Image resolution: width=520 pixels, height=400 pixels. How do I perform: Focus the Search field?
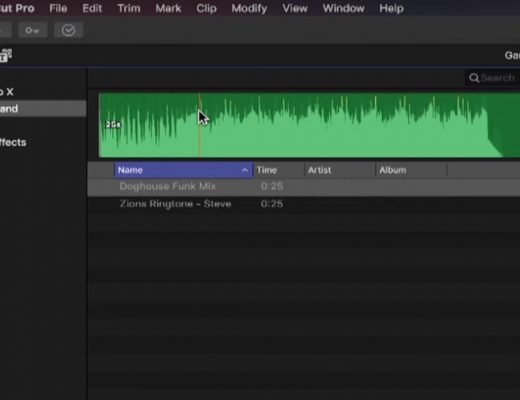pyautogui.click(x=493, y=78)
